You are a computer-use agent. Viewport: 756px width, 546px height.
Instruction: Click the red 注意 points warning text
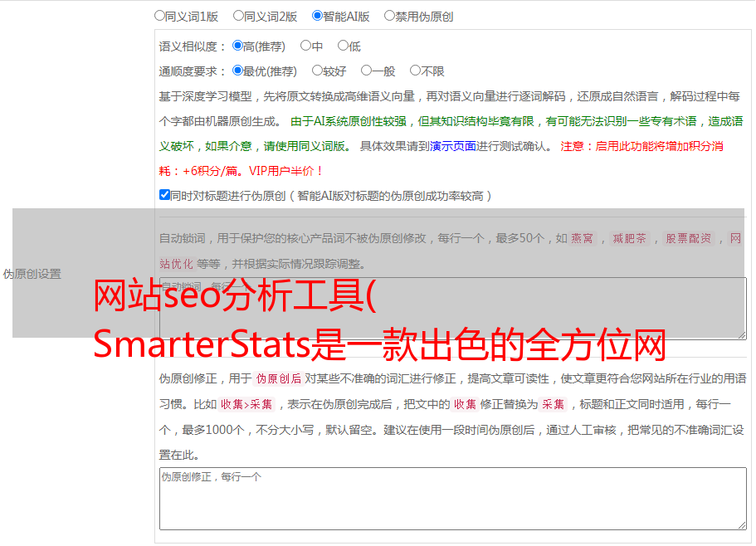[x=441, y=158]
